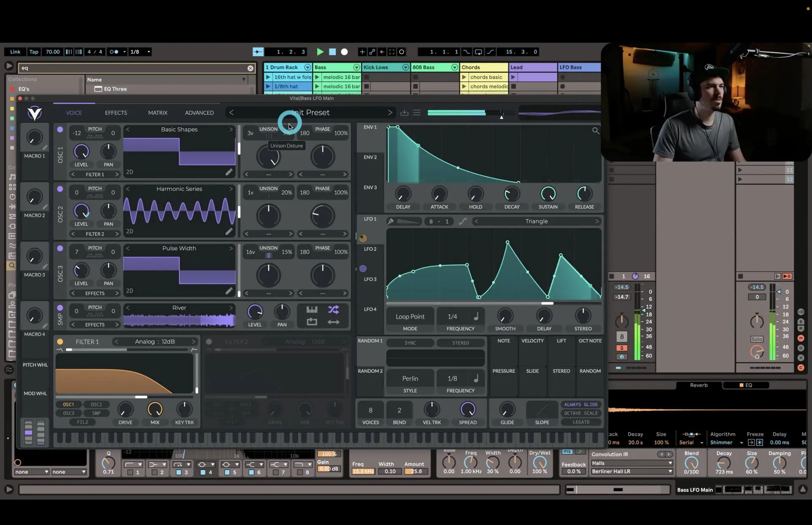Click sampler random shuffle icon
Viewport: 812px width, 525px height.
coord(333,310)
